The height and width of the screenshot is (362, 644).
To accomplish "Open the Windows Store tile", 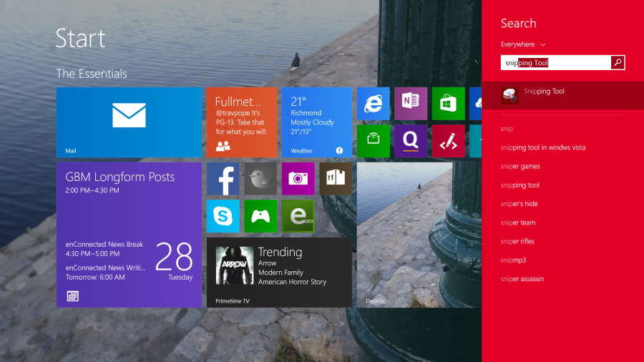I will [x=448, y=104].
